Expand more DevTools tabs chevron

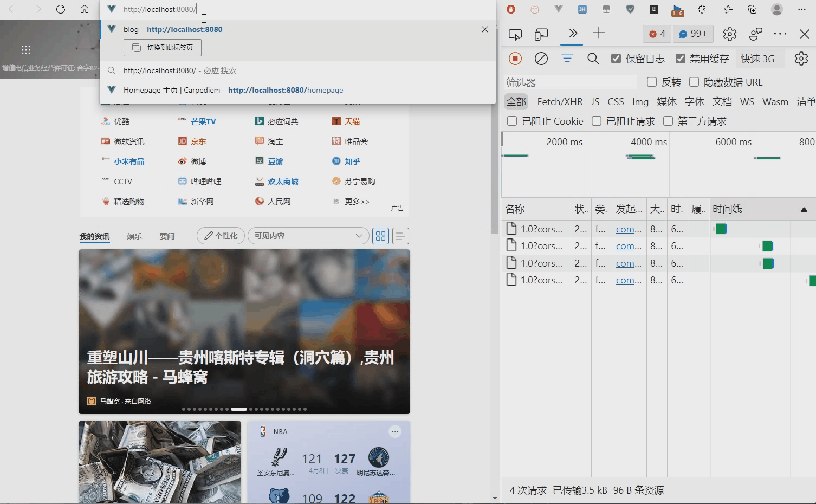coord(573,34)
